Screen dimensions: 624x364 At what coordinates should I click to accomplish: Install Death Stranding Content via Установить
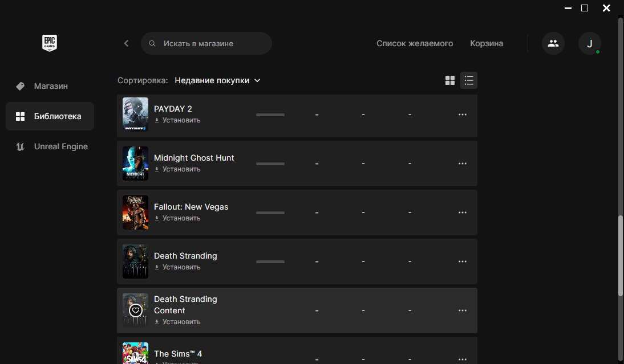(177, 322)
